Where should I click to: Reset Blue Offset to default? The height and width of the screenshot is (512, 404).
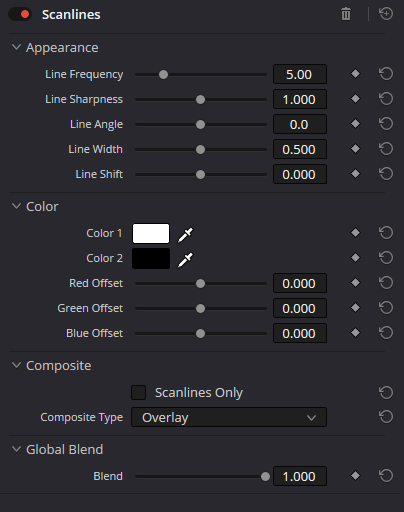(386, 333)
